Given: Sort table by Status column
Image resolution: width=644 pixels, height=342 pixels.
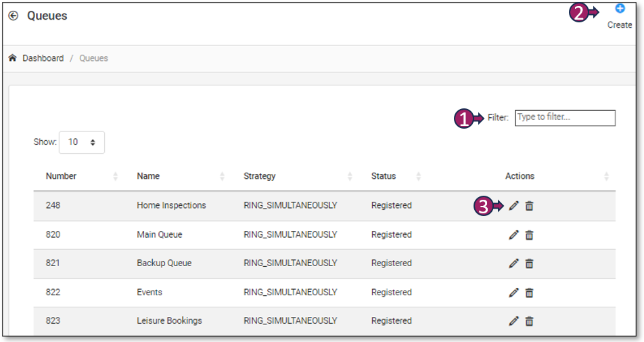Looking at the screenshot, I should tap(384, 176).
